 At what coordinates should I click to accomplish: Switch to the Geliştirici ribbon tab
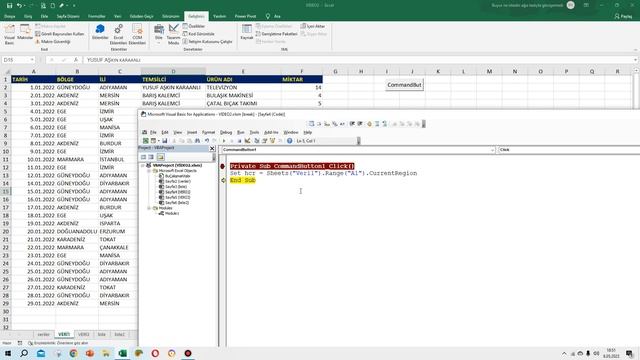click(x=196, y=16)
